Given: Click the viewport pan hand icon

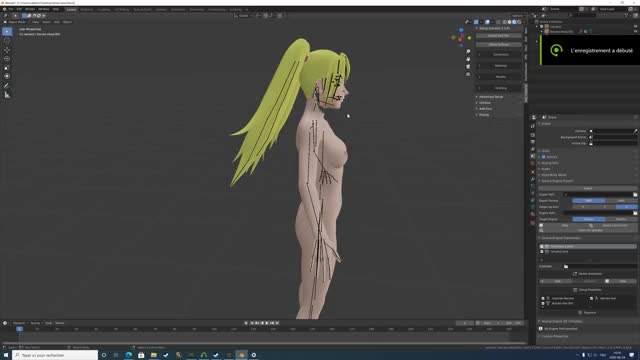Looking at the screenshot, I should tap(468, 59).
